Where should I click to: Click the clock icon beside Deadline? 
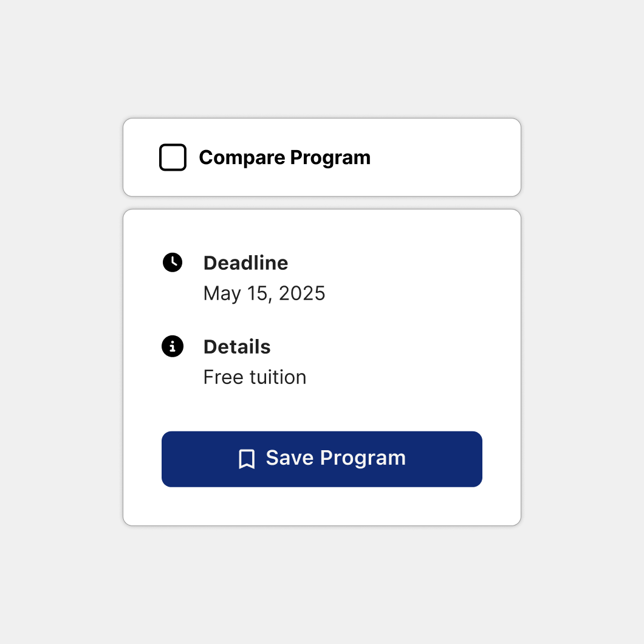point(173,262)
